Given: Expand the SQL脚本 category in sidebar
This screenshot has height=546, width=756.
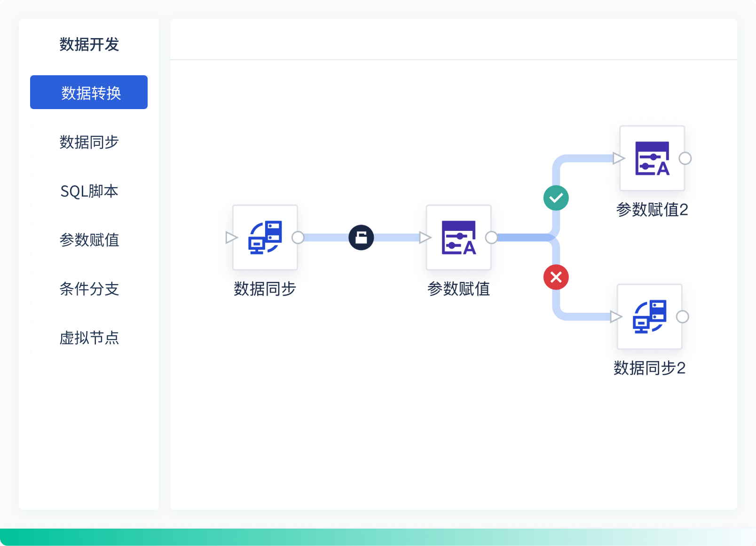Looking at the screenshot, I should (x=89, y=191).
